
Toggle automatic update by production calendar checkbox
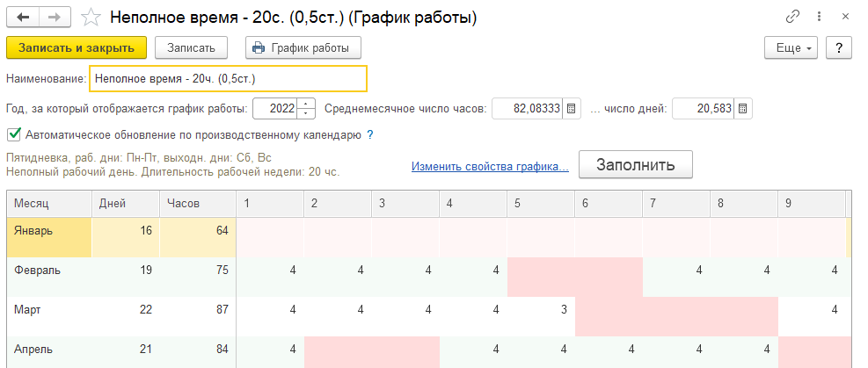[x=14, y=135]
